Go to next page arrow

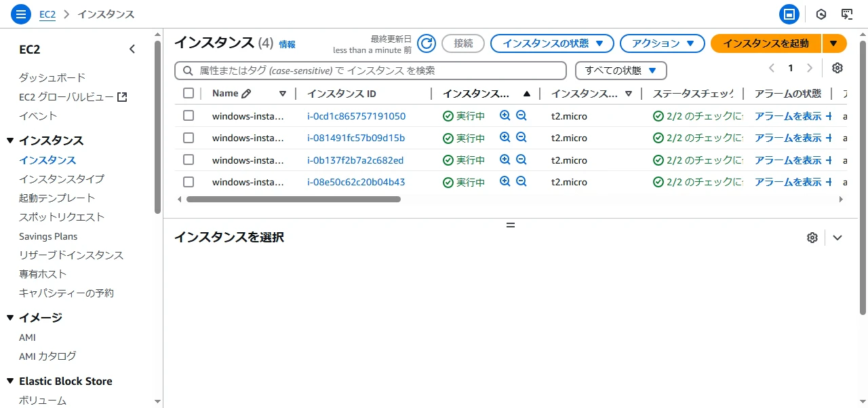(x=809, y=68)
